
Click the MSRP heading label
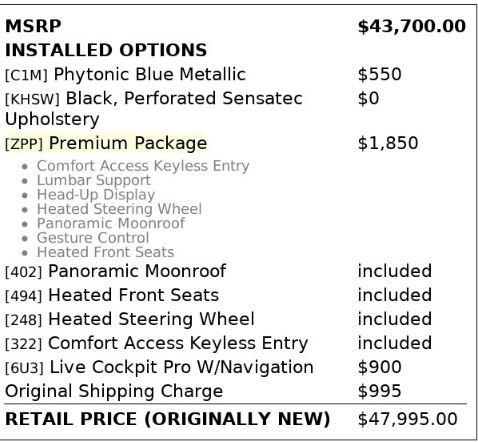click(33, 26)
